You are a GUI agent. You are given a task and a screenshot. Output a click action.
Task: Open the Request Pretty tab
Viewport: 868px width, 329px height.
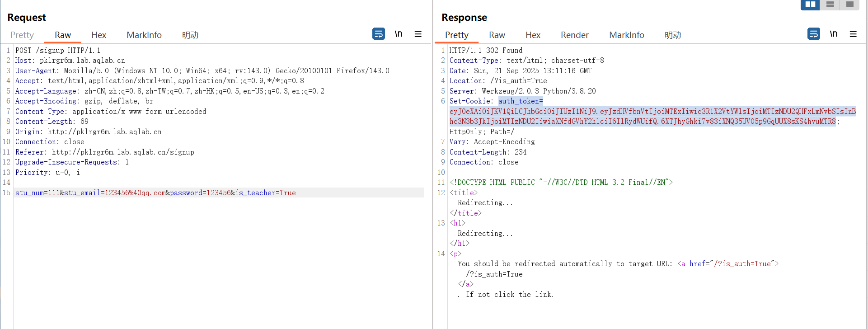(x=22, y=35)
